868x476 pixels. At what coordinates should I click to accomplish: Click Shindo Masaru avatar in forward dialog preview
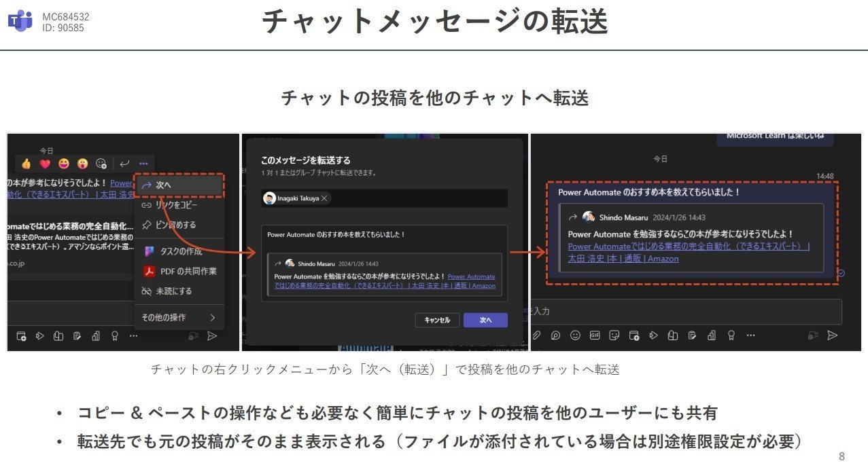(290, 263)
